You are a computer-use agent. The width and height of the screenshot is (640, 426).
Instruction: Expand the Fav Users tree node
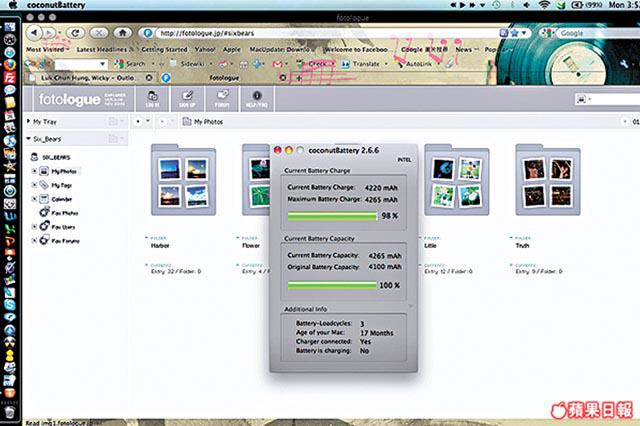(34, 226)
